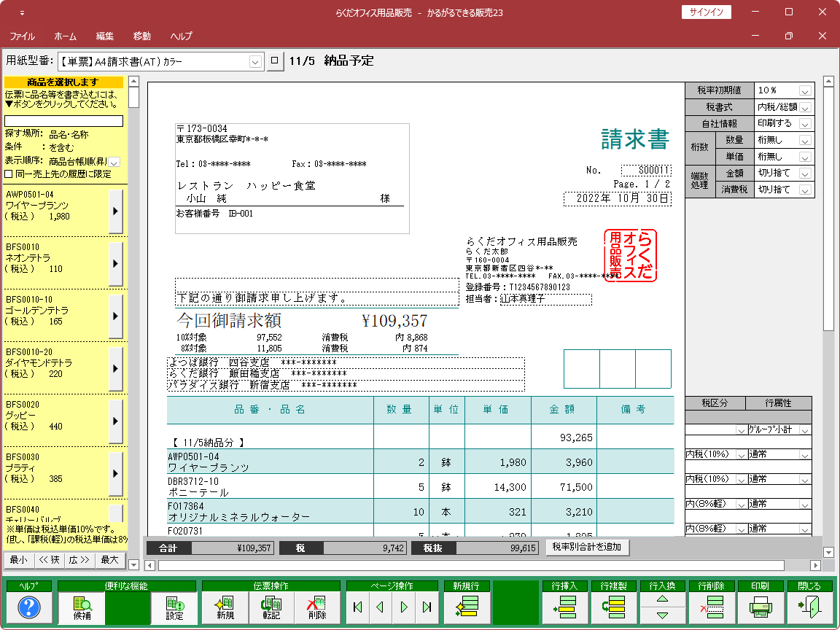Open the 自社情報 印刷する dropdown
The height and width of the screenshot is (630, 840).
tap(805, 124)
